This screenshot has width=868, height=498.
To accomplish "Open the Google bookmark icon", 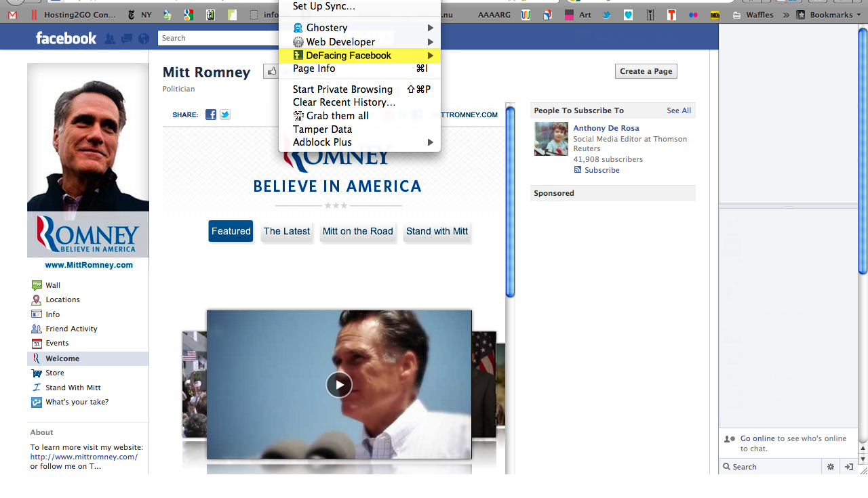I will (x=189, y=15).
